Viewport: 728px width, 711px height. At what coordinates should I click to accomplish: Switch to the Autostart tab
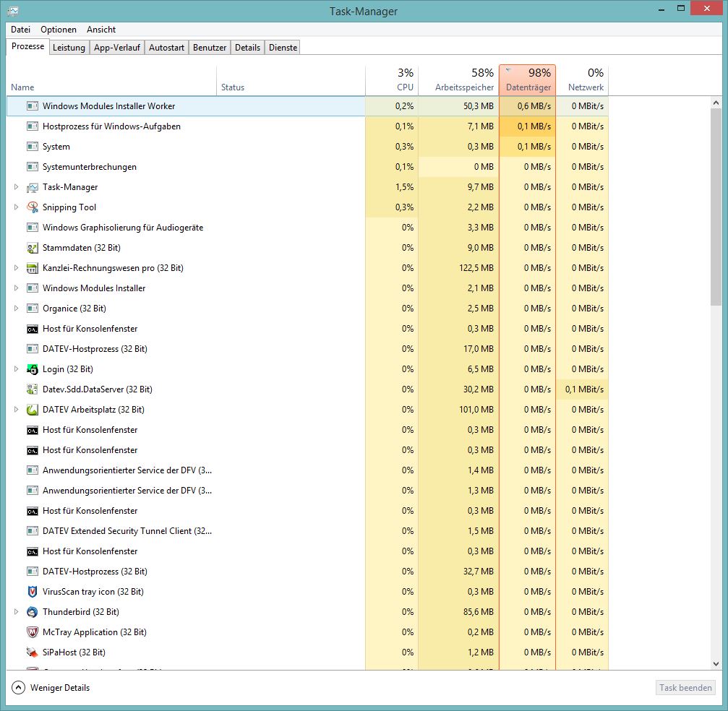tap(166, 48)
